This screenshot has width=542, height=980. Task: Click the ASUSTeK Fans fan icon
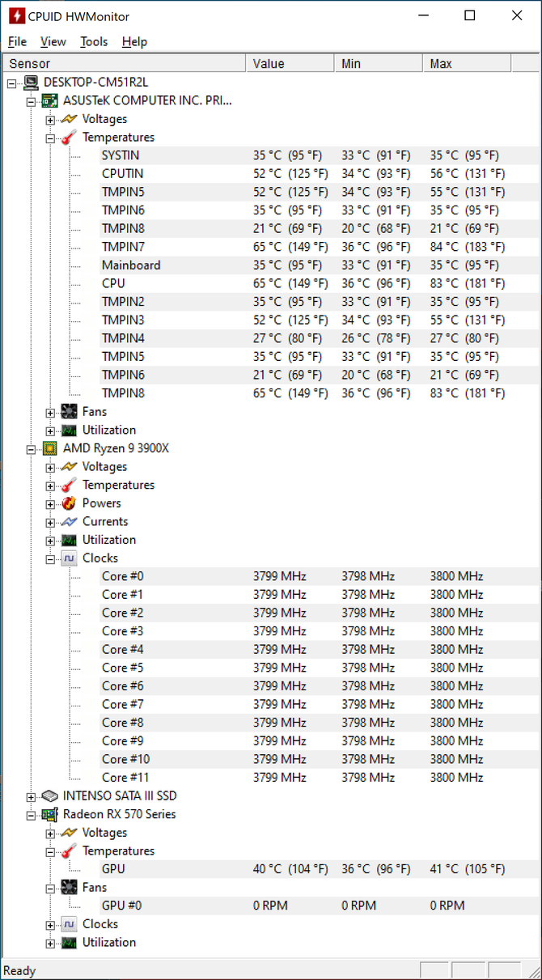coord(70,412)
